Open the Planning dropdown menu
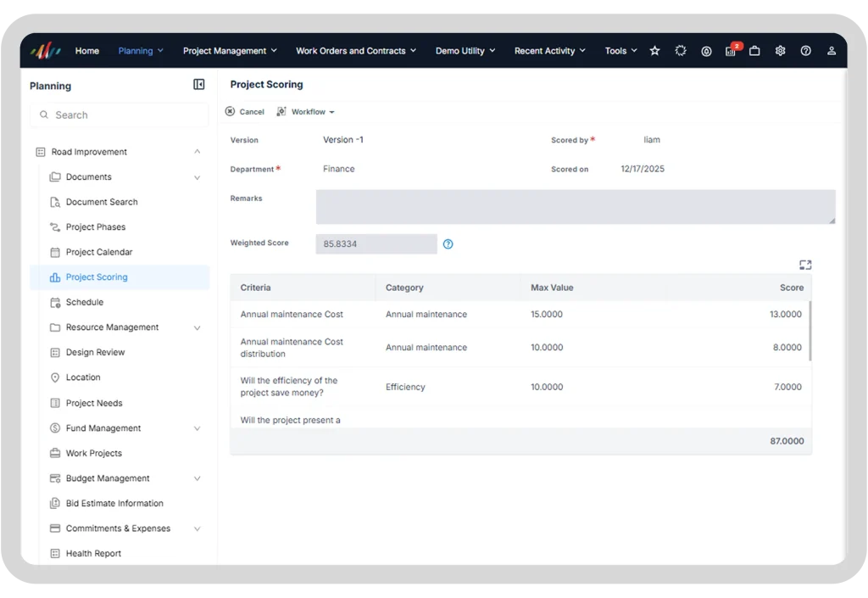Screen dimensions: 868x598 click(x=141, y=51)
